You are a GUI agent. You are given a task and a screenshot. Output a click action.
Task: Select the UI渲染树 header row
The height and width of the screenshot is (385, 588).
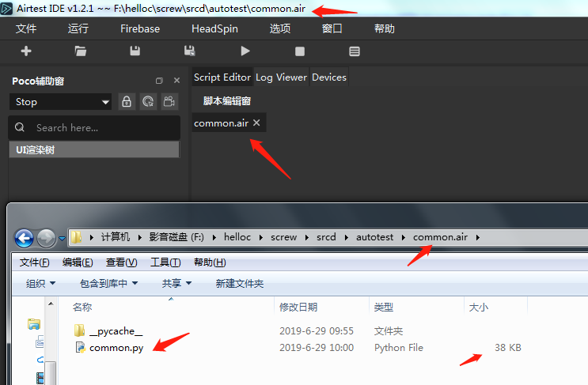pos(94,149)
